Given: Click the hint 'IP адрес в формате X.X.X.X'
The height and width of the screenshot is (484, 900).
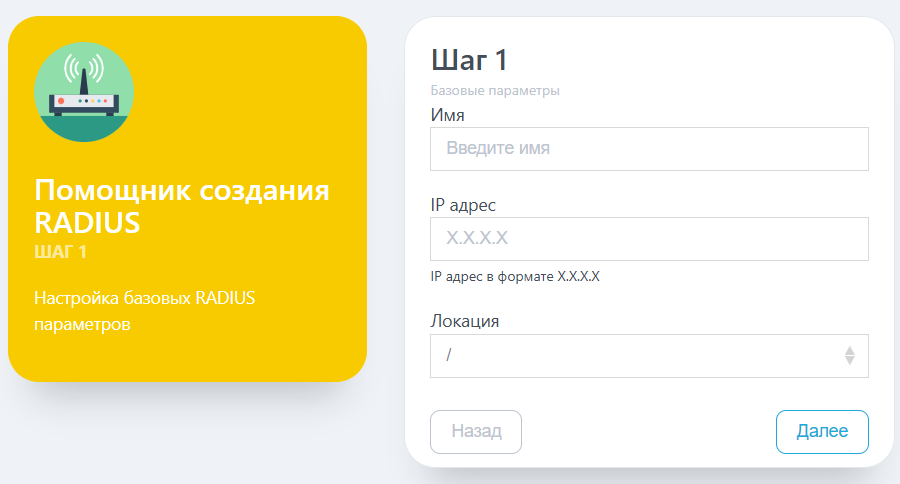Looking at the screenshot, I should (x=515, y=277).
